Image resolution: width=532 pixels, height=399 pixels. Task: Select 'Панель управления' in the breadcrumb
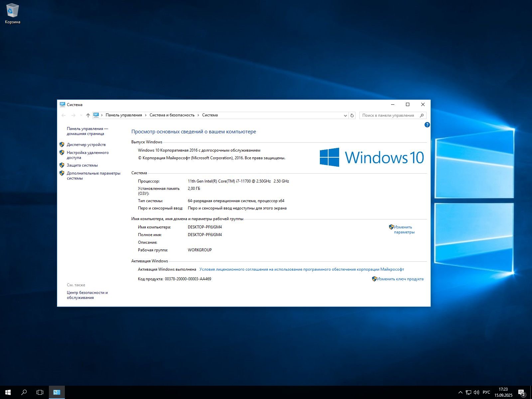pyautogui.click(x=124, y=115)
